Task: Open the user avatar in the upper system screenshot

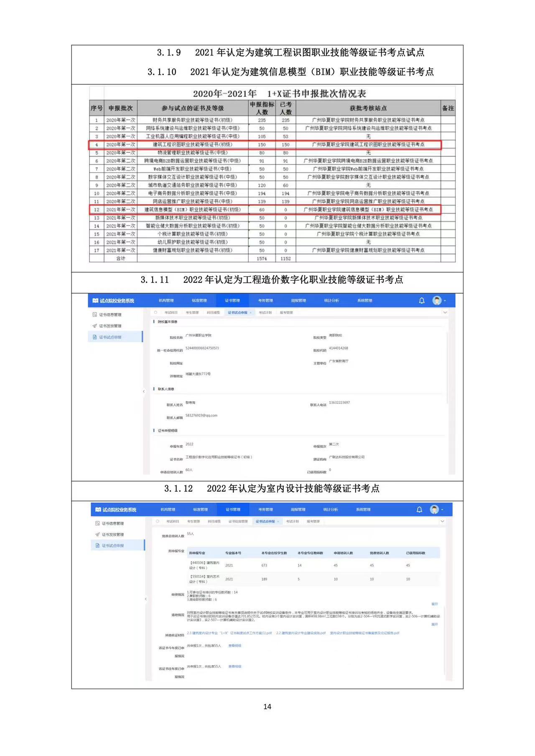Action: tap(437, 301)
